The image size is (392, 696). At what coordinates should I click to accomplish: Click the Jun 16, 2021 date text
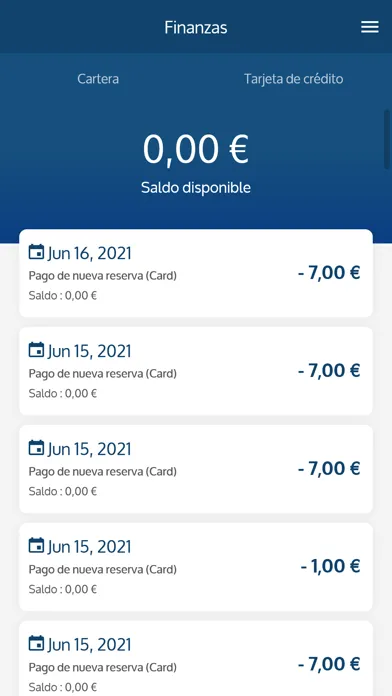[x=90, y=253]
